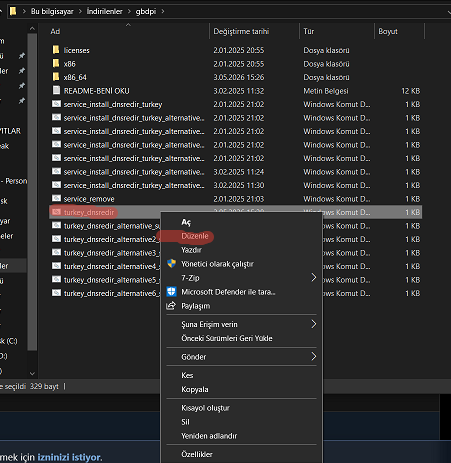Select the service_remove batch file icon

[x=56, y=198]
